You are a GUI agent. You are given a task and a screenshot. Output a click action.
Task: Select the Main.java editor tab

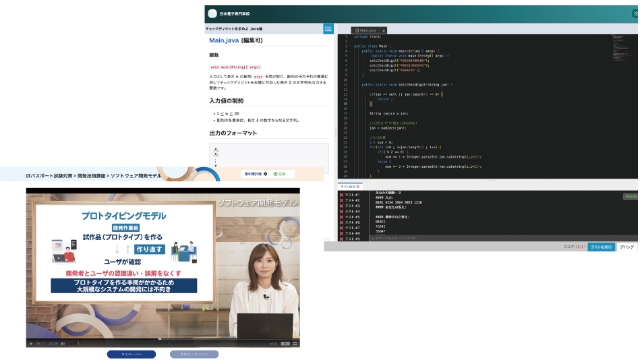click(368, 31)
